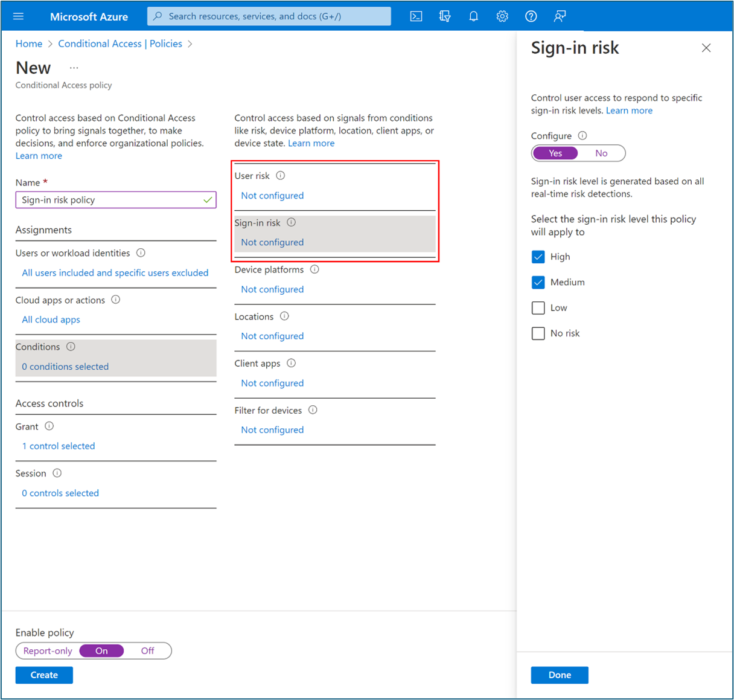Click the Create button
Image resolution: width=734 pixels, height=700 pixels.
[44, 675]
